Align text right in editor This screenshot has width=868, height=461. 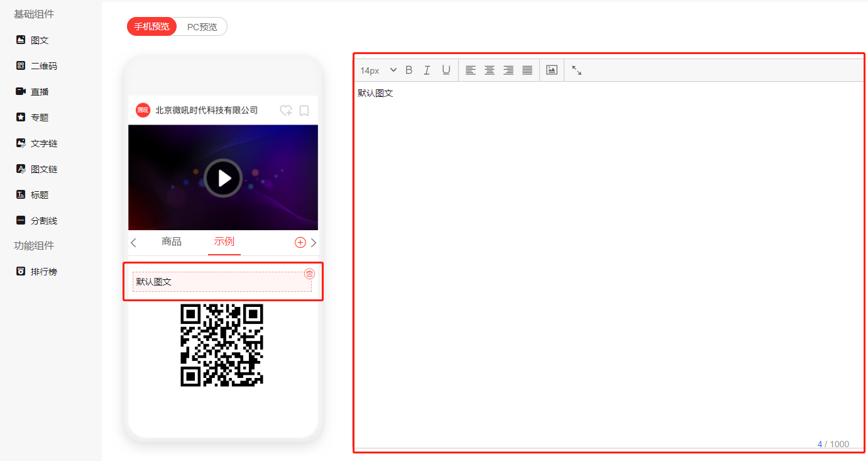click(508, 70)
